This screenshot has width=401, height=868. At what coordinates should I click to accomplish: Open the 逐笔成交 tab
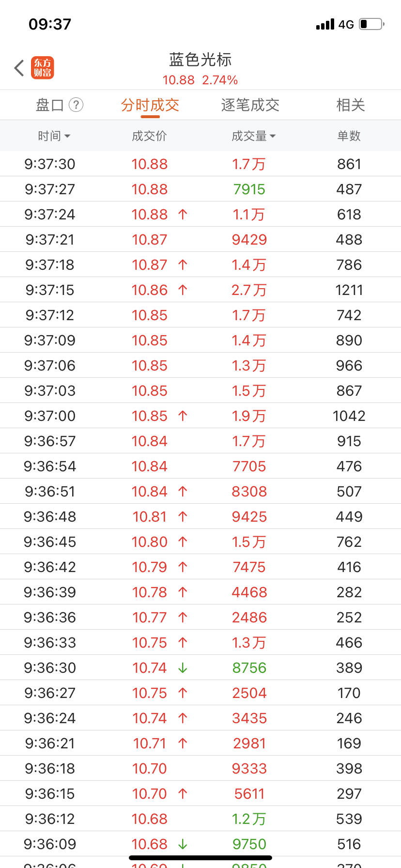pos(250,105)
